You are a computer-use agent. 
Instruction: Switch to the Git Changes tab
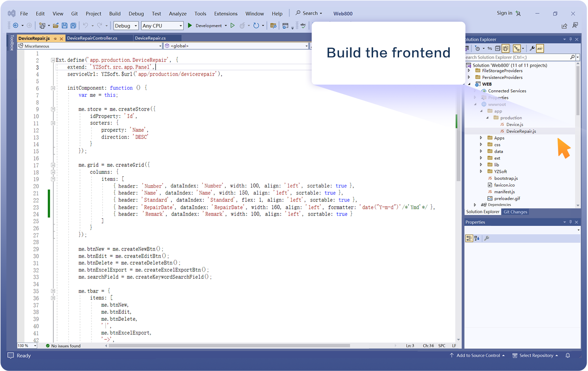(x=515, y=212)
